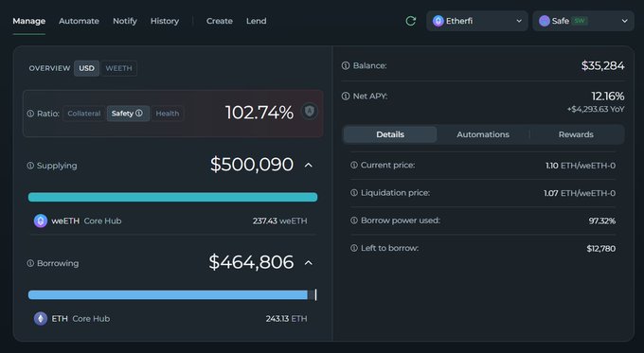Click the $35,284 balance value
The image size is (644, 353).
point(603,65)
